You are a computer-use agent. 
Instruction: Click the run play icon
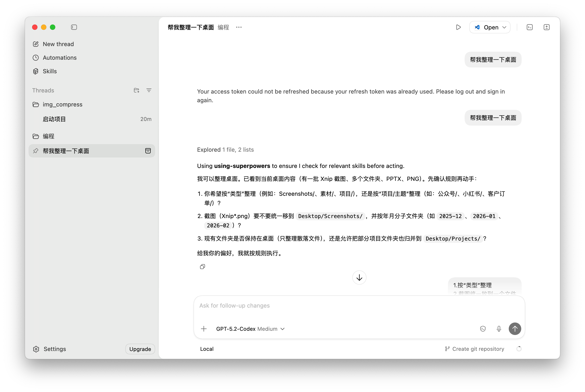pos(458,27)
